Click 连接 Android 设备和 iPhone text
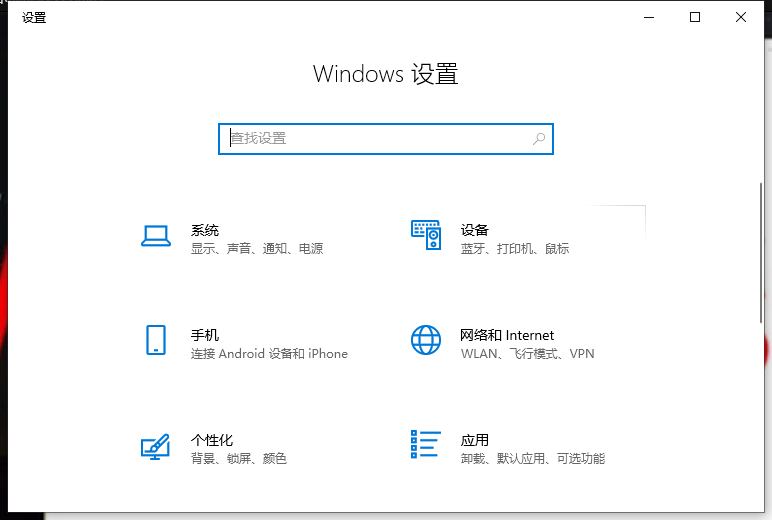The image size is (772, 520). pyautogui.click(x=269, y=354)
